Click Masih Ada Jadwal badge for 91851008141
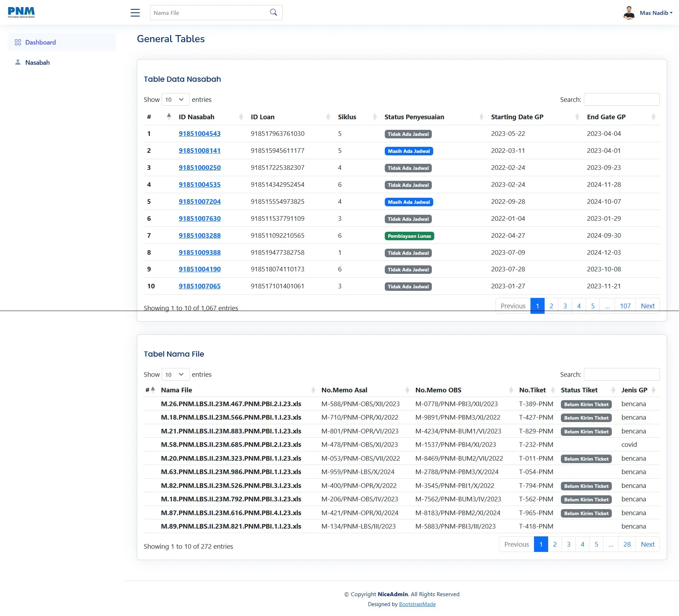 (409, 151)
